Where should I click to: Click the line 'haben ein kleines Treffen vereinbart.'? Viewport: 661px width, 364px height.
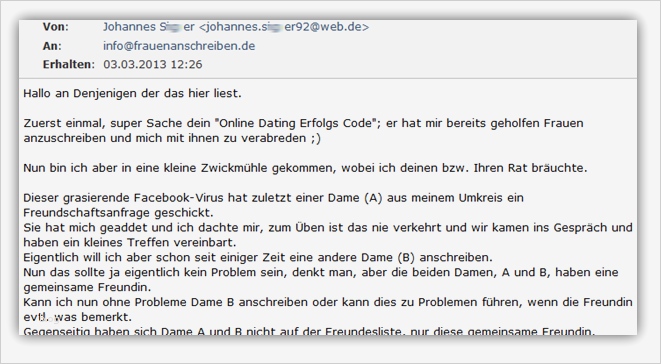coord(130,243)
